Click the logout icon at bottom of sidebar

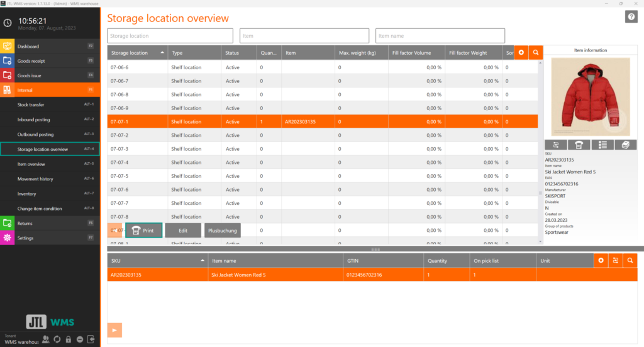pos(92,339)
